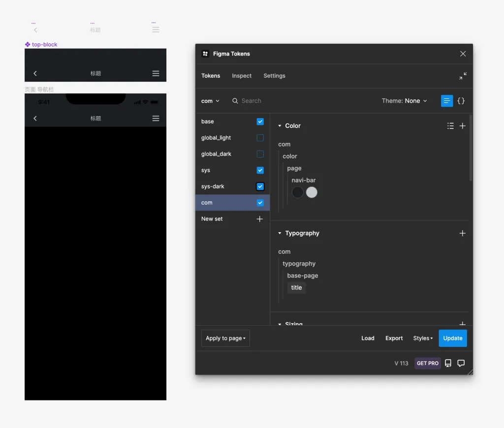Screen dimensions: 504x428
Task: Click the faded back arrow variant on canvas
Action: pyautogui.click(x=35, y=30)
